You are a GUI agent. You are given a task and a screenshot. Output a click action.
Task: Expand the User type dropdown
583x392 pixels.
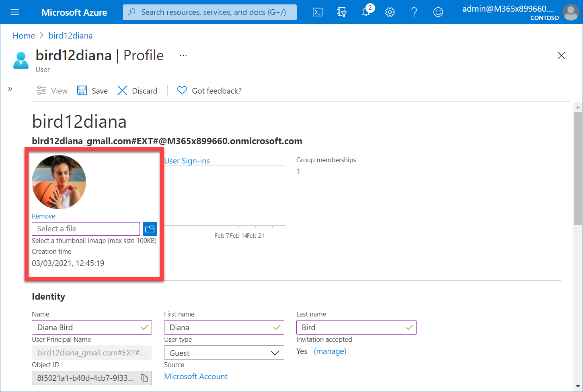click(224, 353)
